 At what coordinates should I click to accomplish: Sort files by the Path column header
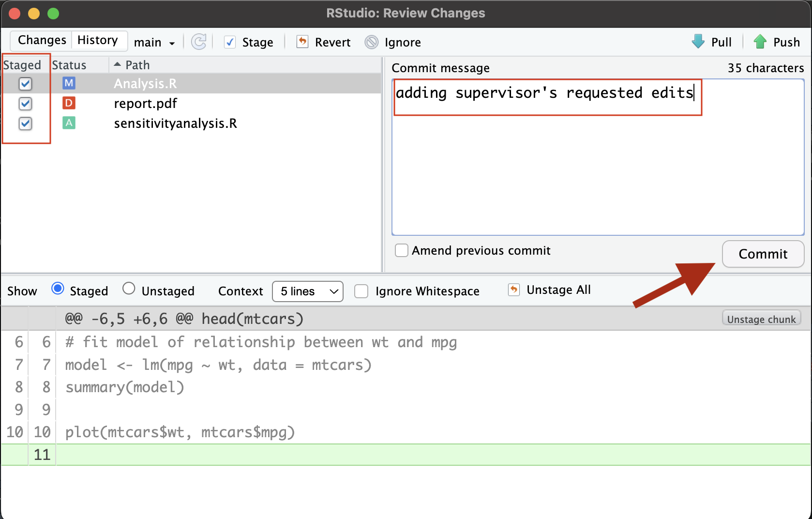pos(137,65)
